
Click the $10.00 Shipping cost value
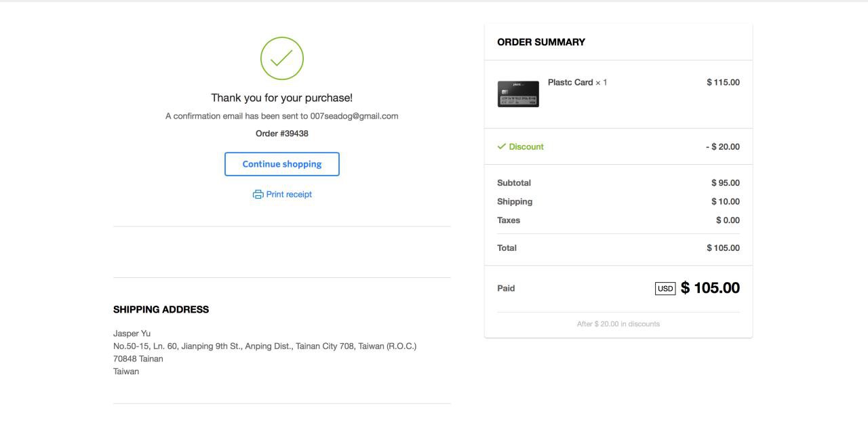pos(725,202)
